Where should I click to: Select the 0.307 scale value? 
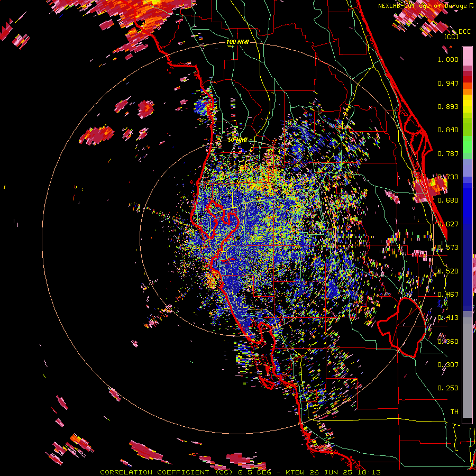[448, 364]
